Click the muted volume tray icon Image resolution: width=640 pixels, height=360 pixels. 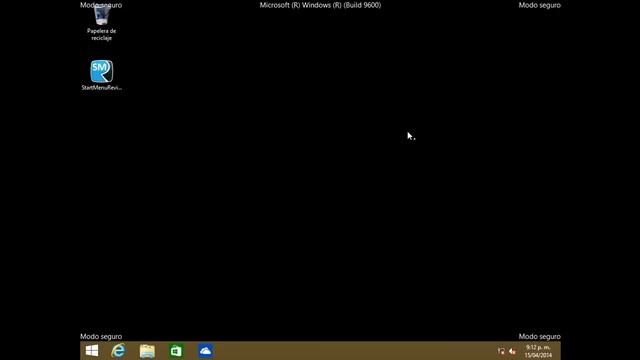(513, 351)
